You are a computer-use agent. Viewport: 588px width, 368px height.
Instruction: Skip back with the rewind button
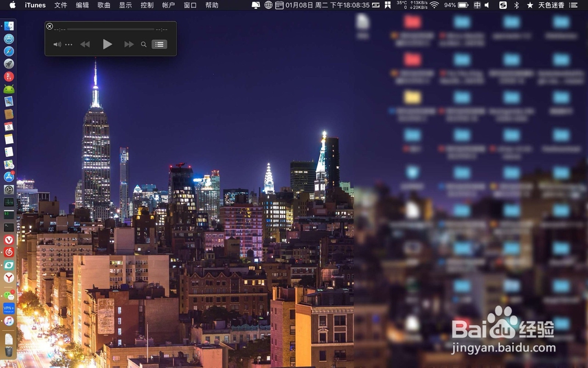(85, 44)
